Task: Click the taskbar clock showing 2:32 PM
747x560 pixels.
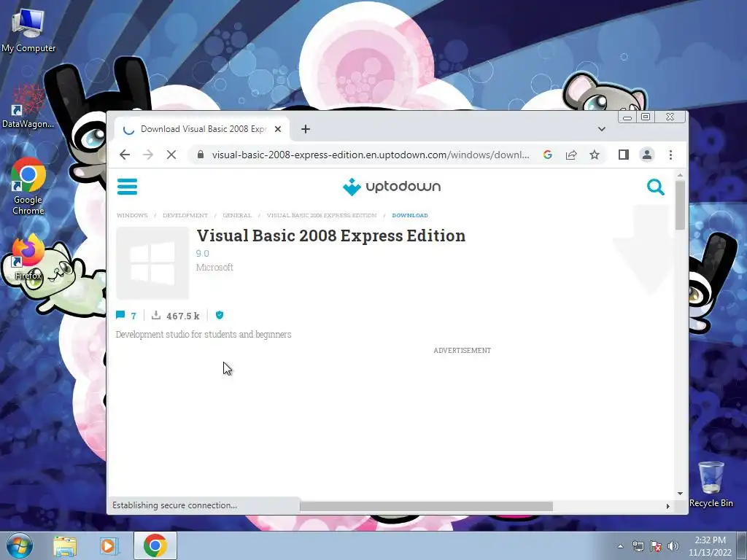Action: [710, 546]
